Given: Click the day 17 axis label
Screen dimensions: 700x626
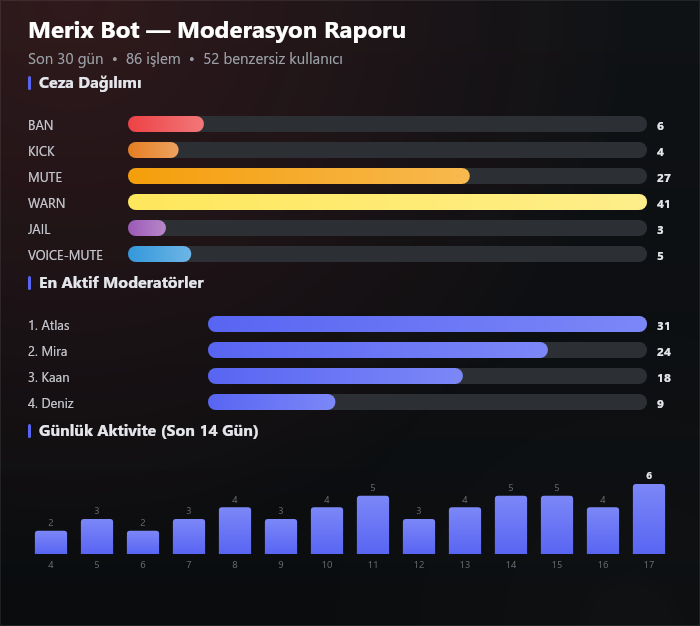Looking at the screenshot, I should (649, 565).
